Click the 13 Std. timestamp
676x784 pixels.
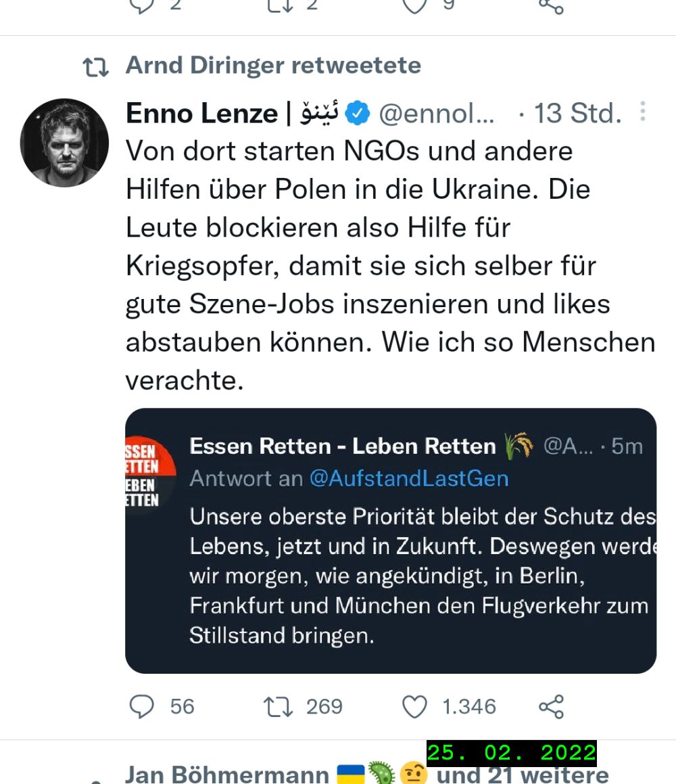[577, 114]
